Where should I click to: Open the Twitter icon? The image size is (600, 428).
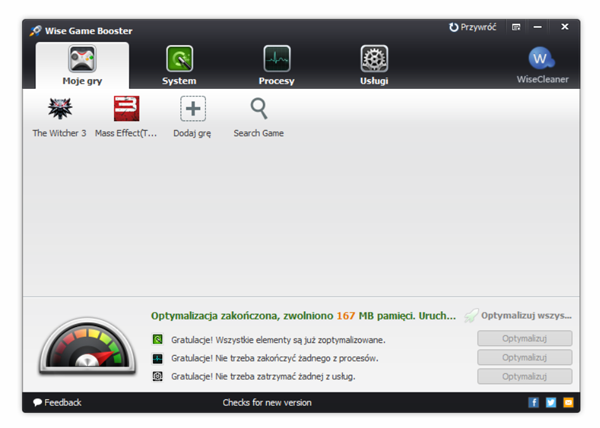(x=551, y=403)
